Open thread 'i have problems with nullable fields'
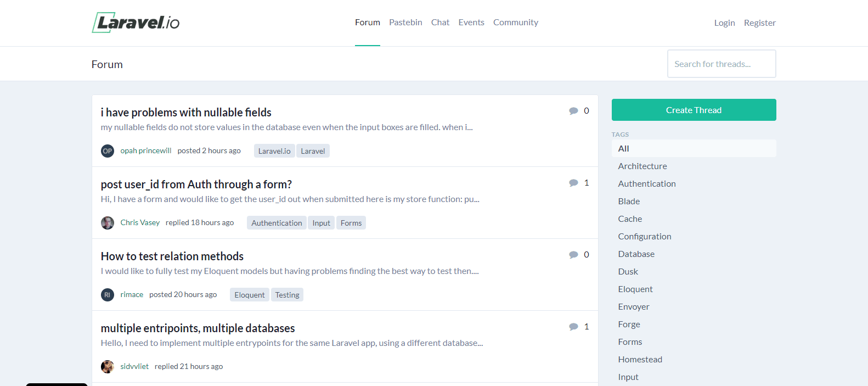Screen dimensions: 868x386 [x=186, y=113]
